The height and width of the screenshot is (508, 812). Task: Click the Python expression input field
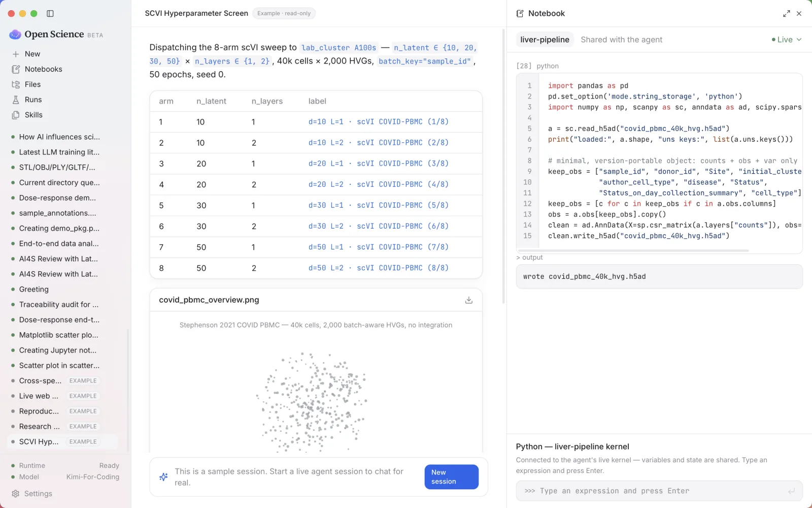pyautogui.click(x=659, y=491)
